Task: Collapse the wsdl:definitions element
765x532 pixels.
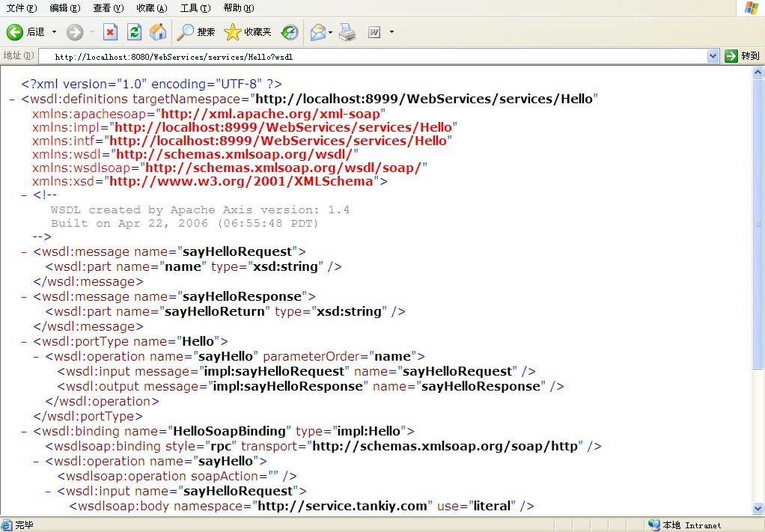Action: click(10, 98)
